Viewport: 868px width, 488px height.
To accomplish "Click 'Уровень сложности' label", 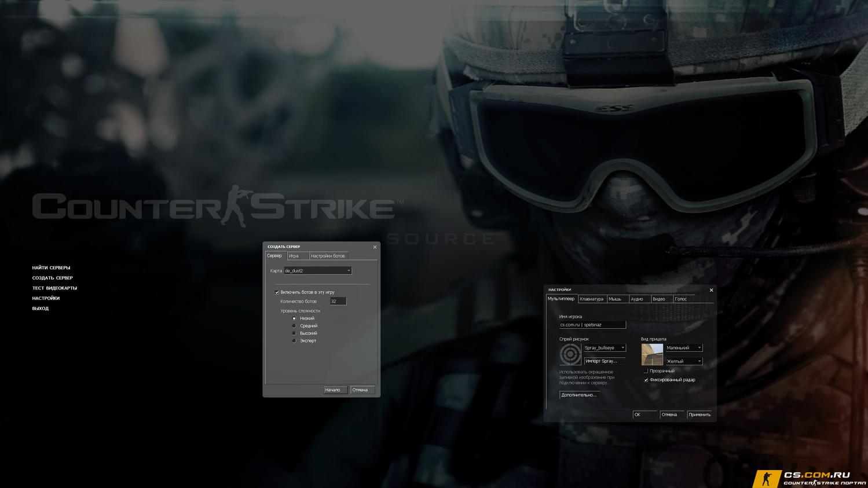I will pyautogui.click(x=300, y=311).
